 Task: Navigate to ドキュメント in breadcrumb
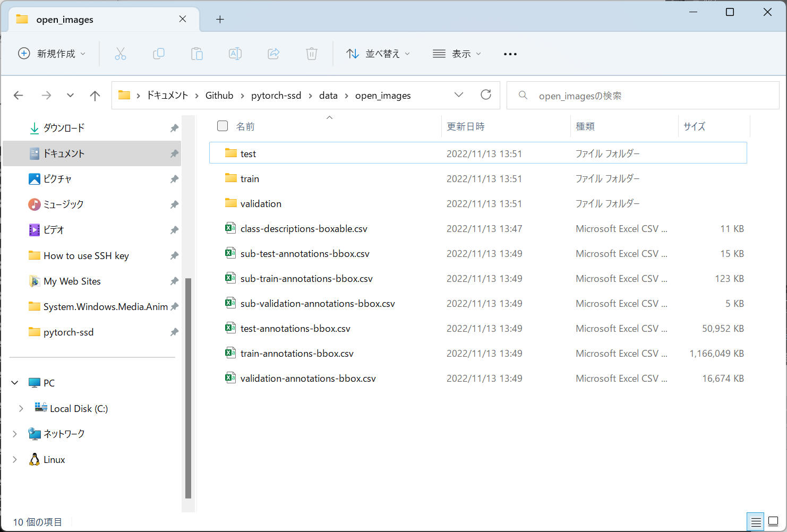click(167, 96)
